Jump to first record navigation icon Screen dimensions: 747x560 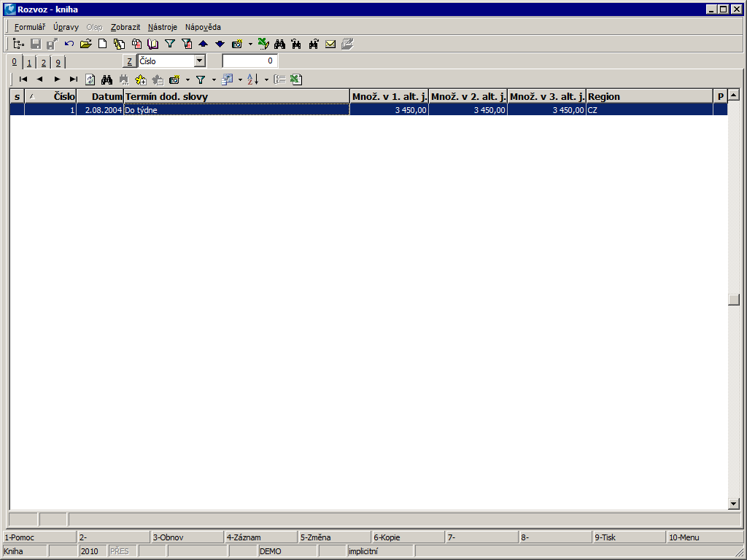point(23,79)
